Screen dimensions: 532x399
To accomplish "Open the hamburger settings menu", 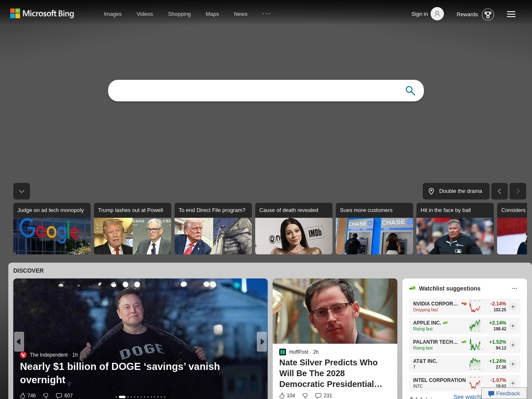I will 511,14.
